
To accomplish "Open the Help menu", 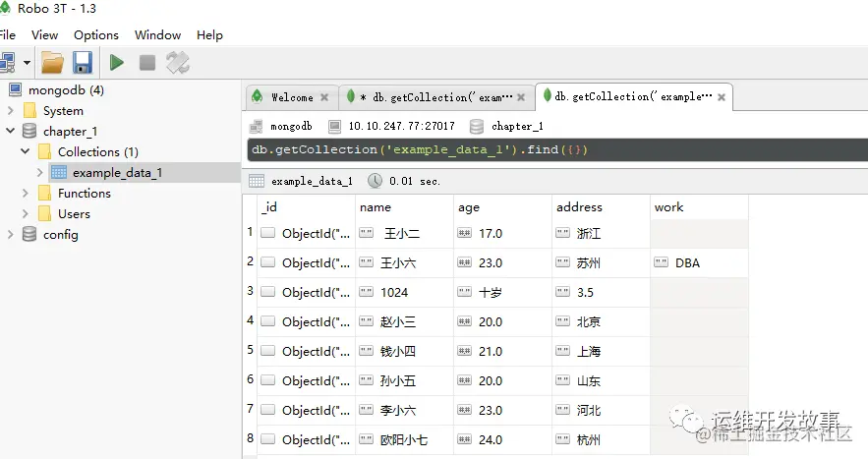I will pos(209,34).
